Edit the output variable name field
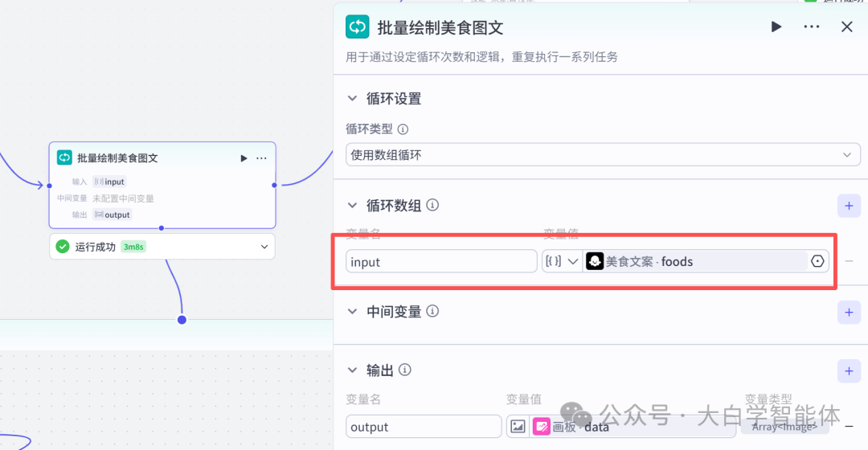Screen dimensions: 868x450 tap(424, 427)
